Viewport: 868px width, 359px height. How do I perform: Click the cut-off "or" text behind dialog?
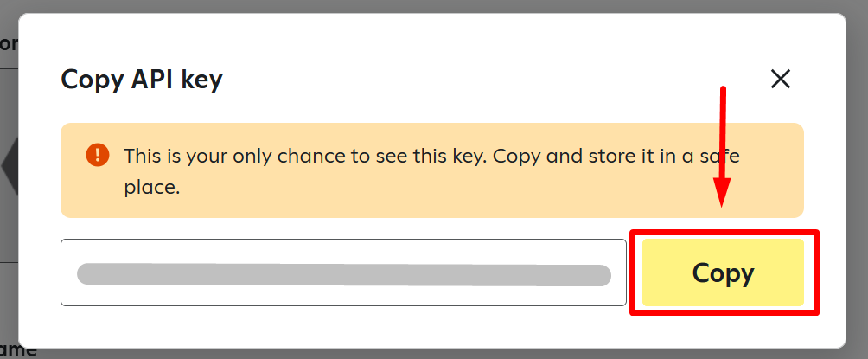tap(9, 43)
